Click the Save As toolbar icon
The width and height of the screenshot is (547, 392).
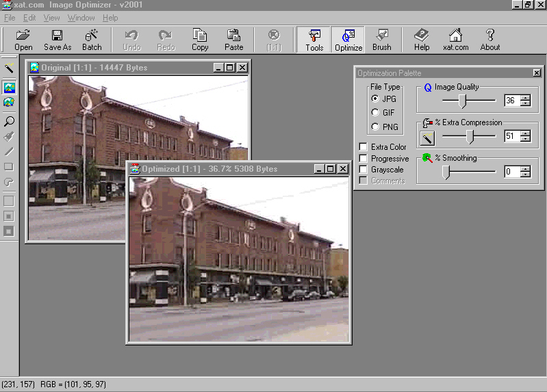[x=58, y=40]
